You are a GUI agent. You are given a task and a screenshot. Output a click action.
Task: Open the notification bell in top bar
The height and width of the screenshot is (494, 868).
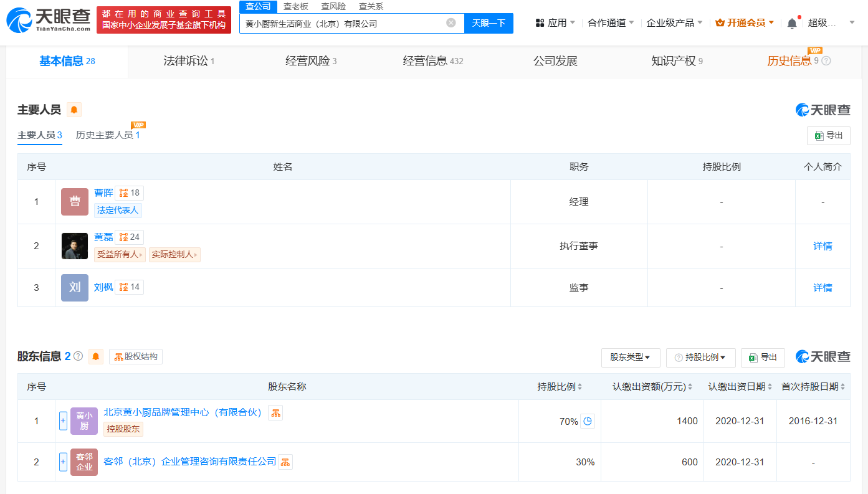click(791, 23)
